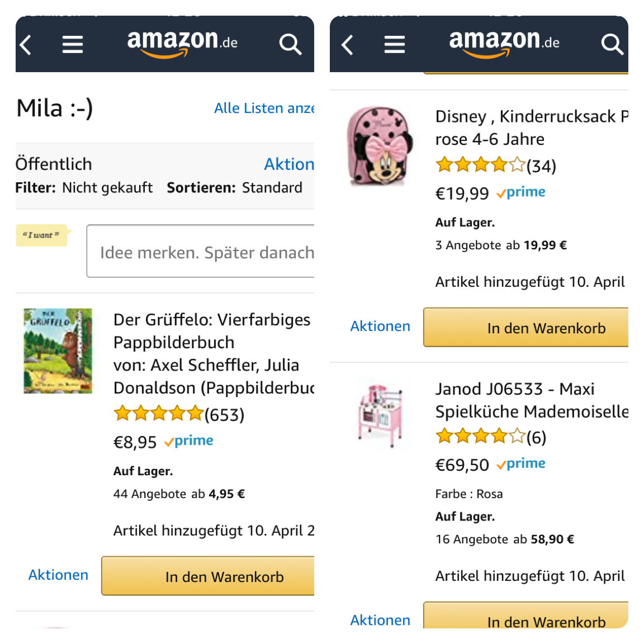This screenshot has width=644, height=644.
Task: Open the Janod Maxi Spielküche title link
Action: (x=532, y=400)
